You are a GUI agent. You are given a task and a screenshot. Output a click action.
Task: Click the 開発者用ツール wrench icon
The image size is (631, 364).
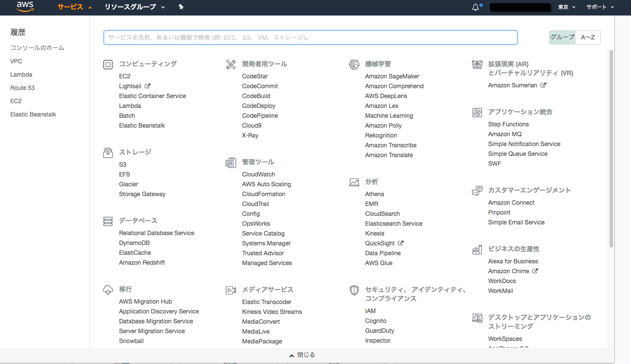[x=231, y=65]
